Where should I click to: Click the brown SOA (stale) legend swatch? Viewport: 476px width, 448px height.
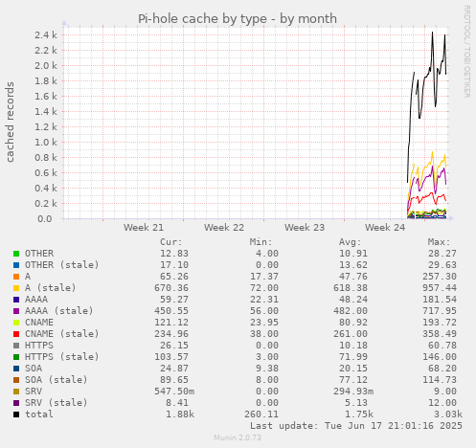(16, 380)
